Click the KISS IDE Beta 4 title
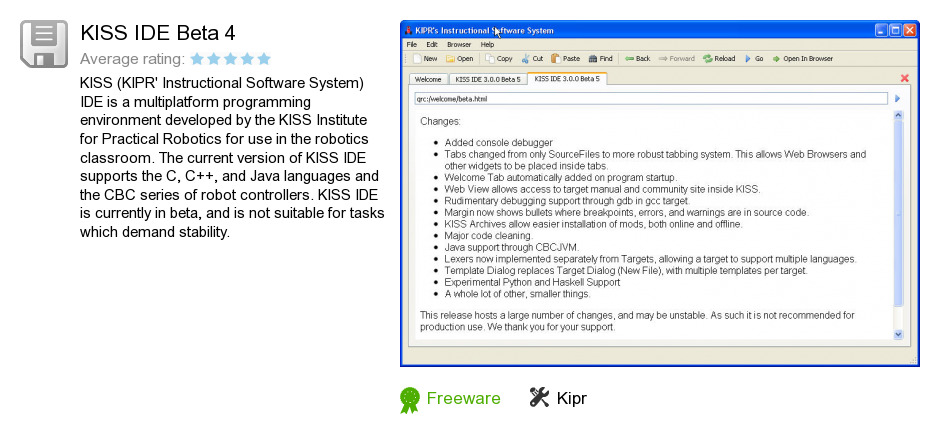Image resolution: width=940 pixels, height=444 pixels. (158, 32)
